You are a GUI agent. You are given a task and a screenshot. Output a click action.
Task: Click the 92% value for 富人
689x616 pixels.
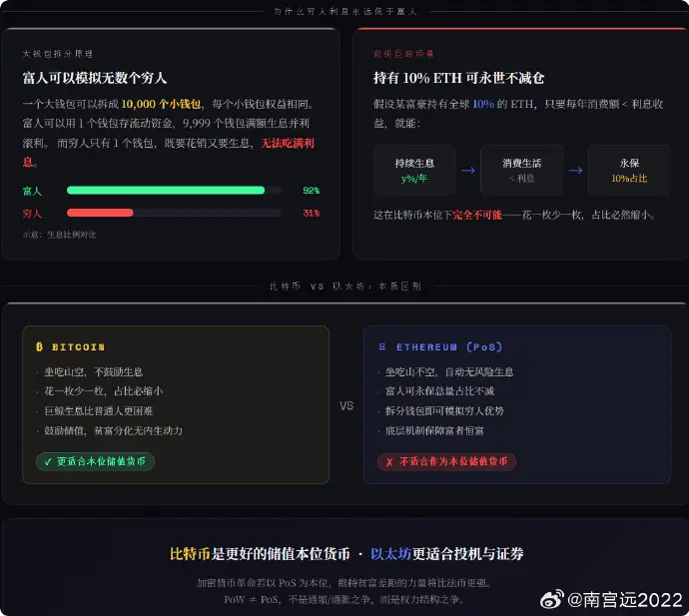coord(312,191)
